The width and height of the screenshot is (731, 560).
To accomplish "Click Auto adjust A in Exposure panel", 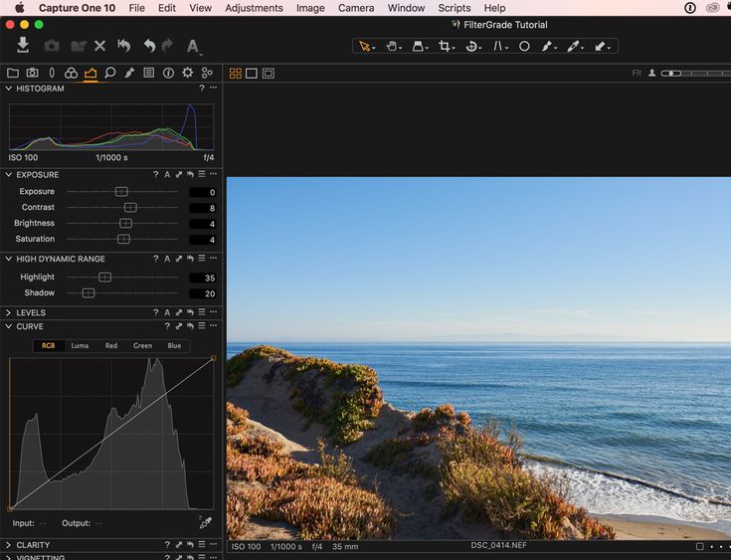I will click(167, 174).
